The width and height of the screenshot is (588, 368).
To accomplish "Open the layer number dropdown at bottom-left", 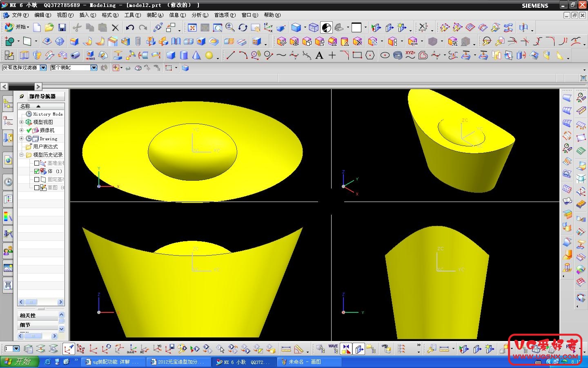I will pyautogui.click(x=17, y=349).
